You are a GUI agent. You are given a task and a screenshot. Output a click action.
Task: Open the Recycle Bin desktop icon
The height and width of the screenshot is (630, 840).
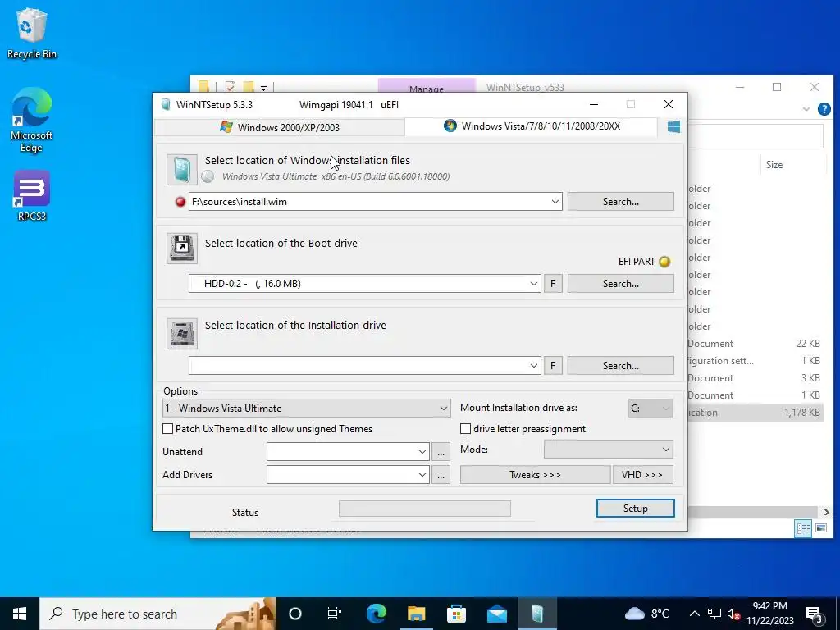click(x=32, y=33)
